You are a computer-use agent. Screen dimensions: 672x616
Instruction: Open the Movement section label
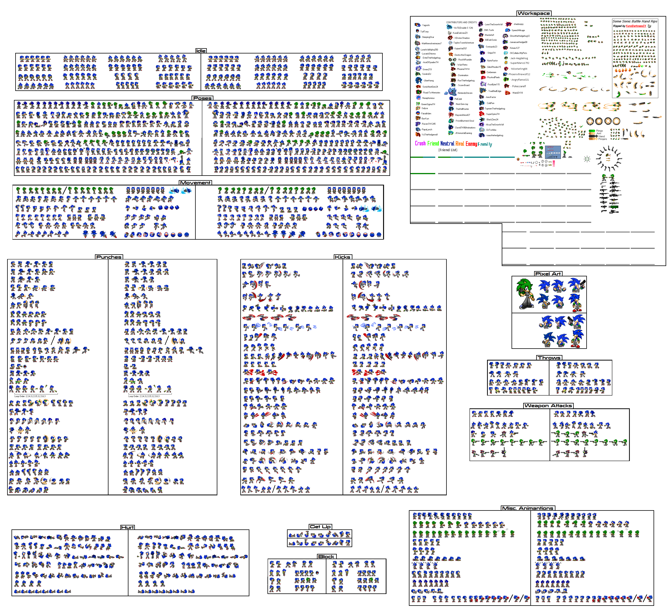(x=195, y=183)
